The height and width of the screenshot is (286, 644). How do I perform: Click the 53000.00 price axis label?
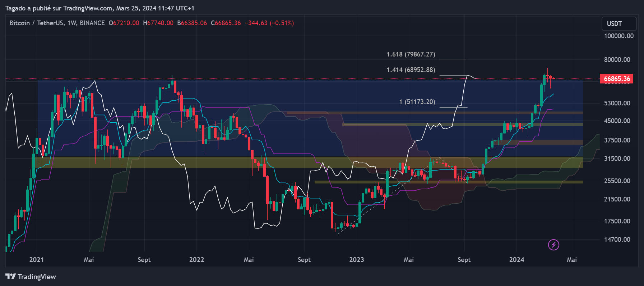tap(617, 103)
